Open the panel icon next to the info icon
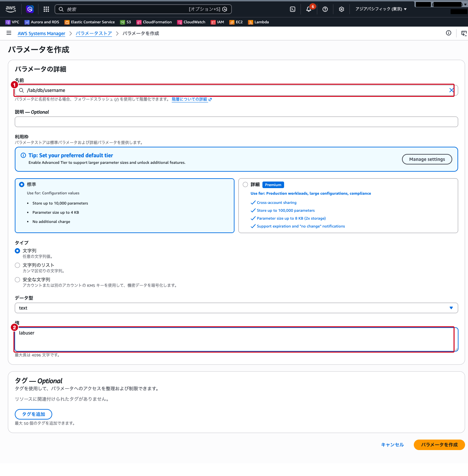The height and width of the screenshot is (476, 468). point(464,33)
